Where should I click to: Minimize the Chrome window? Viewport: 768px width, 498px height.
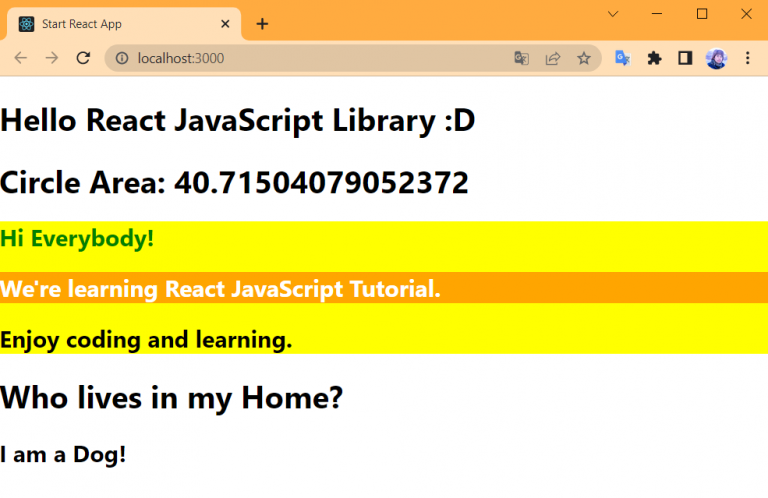(x=657, y=14)
